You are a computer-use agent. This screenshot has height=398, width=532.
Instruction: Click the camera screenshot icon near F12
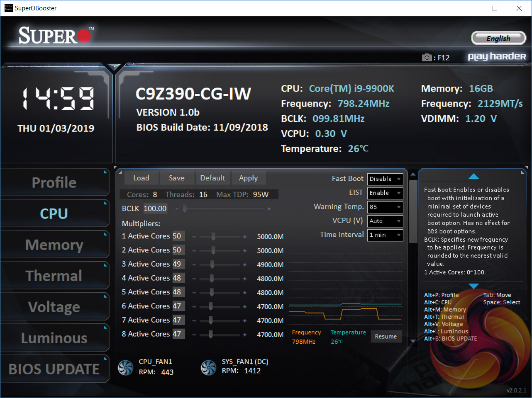(x=427, y=58)
